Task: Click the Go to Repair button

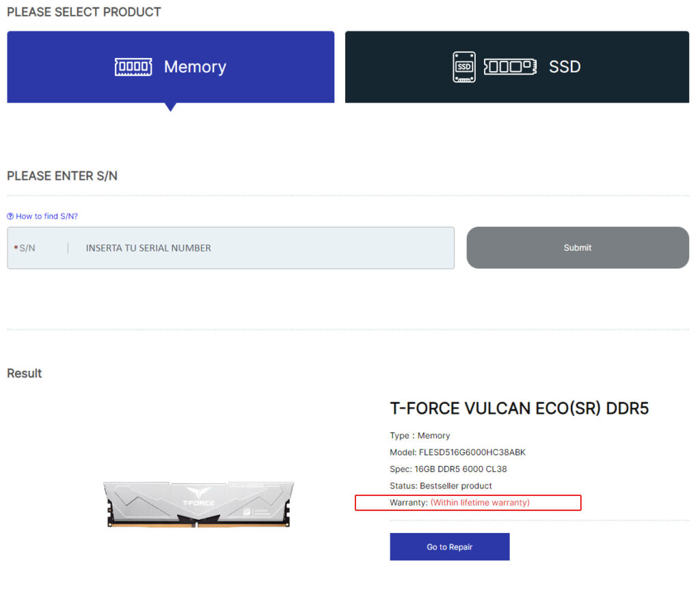Action: click(x=449, y=547)
